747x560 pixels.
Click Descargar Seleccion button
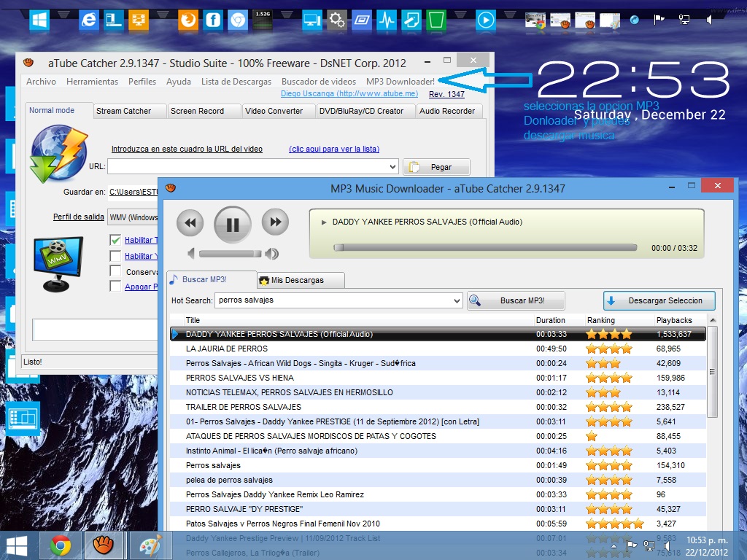(x=659, y=300)
